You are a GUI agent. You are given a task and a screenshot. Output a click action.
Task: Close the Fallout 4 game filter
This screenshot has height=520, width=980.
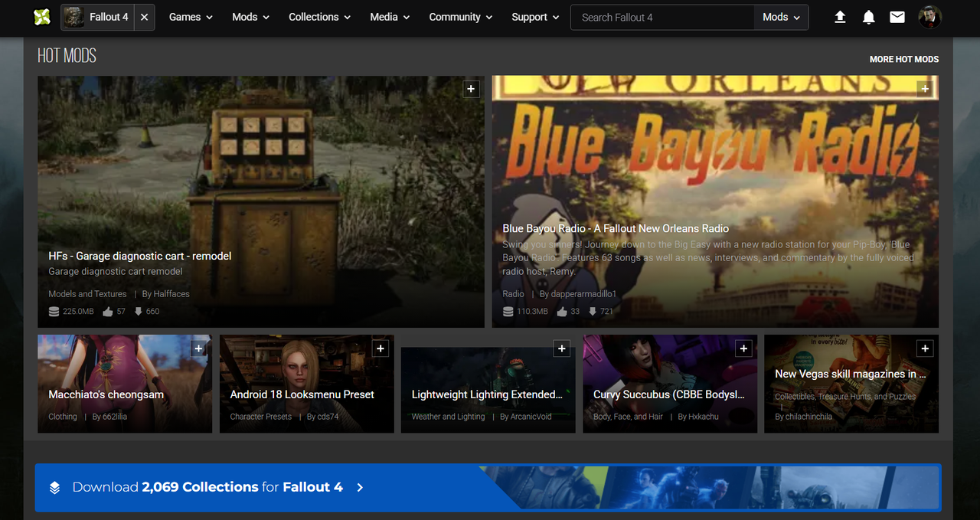click(x=144, y=17)
